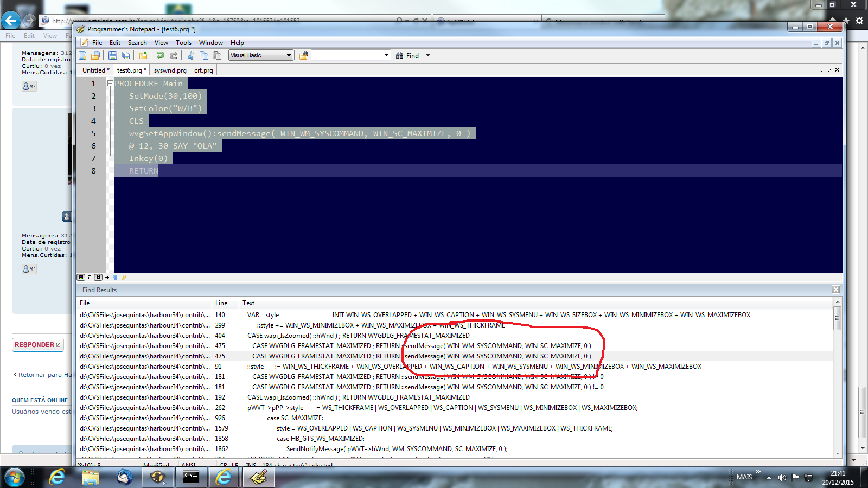Undo the last edit
868x488 pixels.
coord(161,55)
